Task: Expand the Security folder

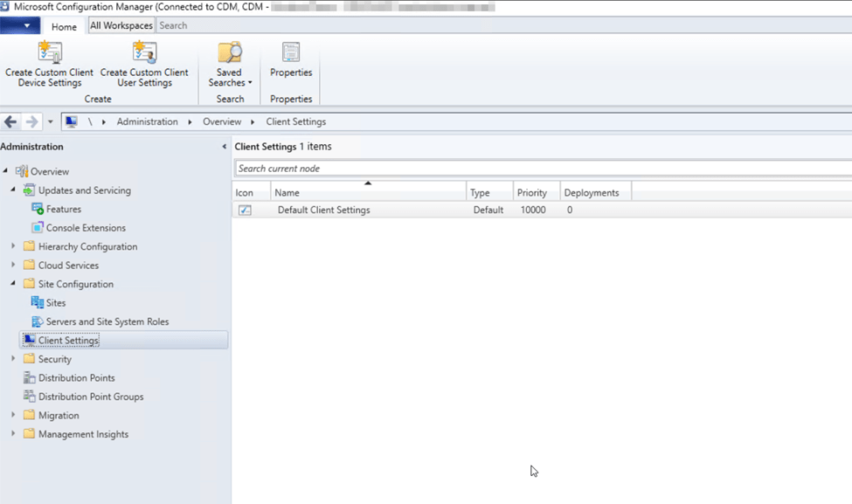Action: pyautogui.click(x=13, y=359)
